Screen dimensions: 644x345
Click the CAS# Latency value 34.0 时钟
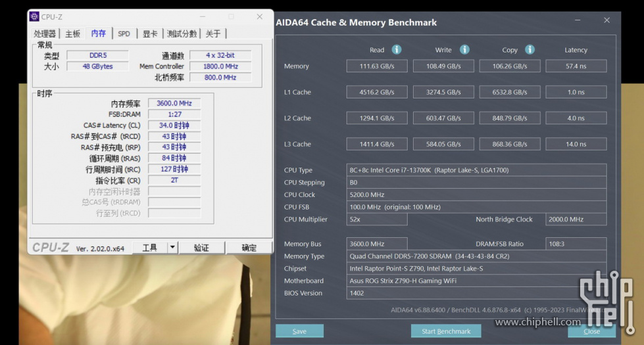coord(174,125)
